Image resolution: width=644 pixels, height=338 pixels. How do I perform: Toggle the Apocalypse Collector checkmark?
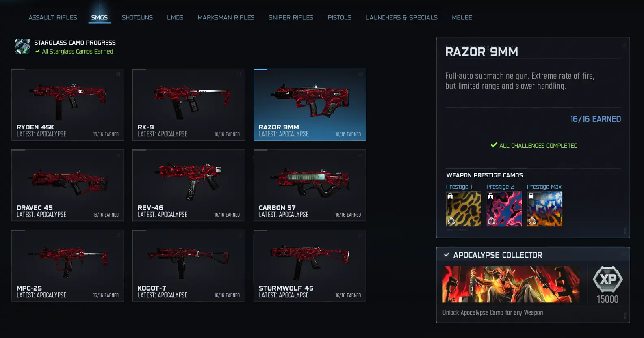pos(447,255)
